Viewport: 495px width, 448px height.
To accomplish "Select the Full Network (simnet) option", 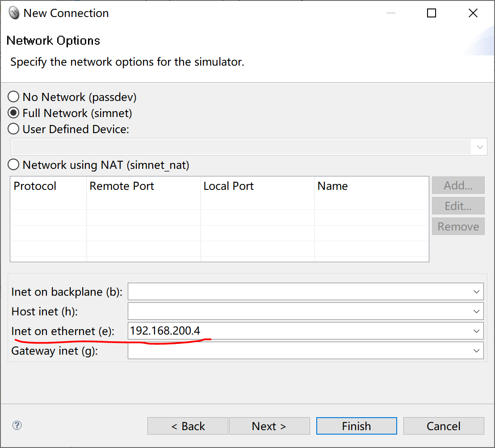I will [13, 113].
